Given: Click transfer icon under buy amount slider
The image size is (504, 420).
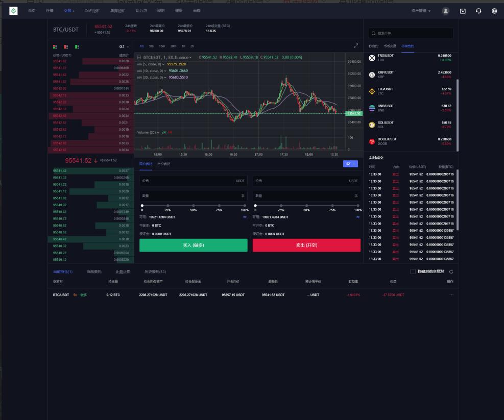Looking at the screenshot, I should (245, 217).
